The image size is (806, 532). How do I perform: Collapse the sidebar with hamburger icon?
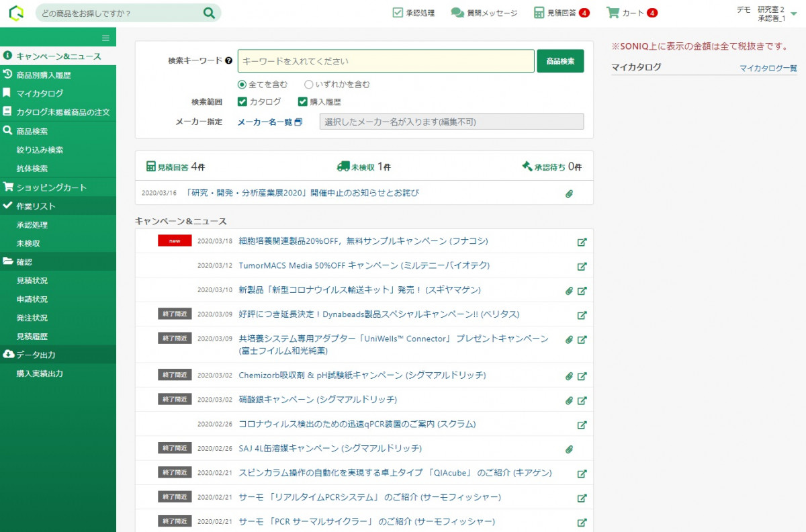pyautogui.click(x=105, y=38)
